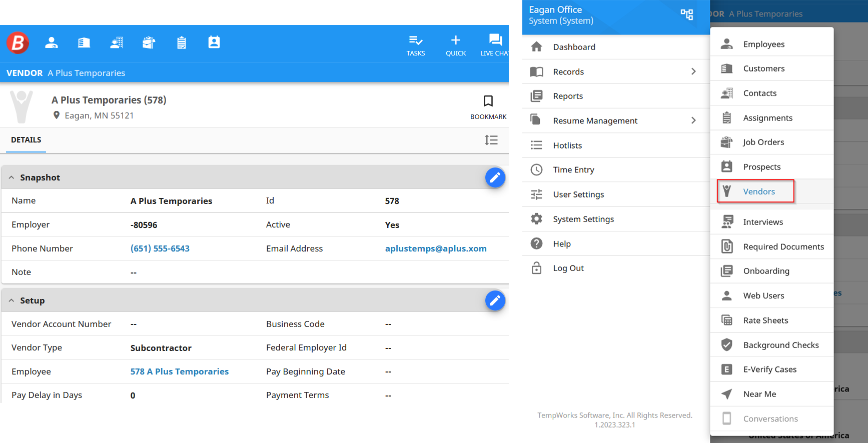
Task: Go to Dashboard in the side menu
Action: click(616, 47)
